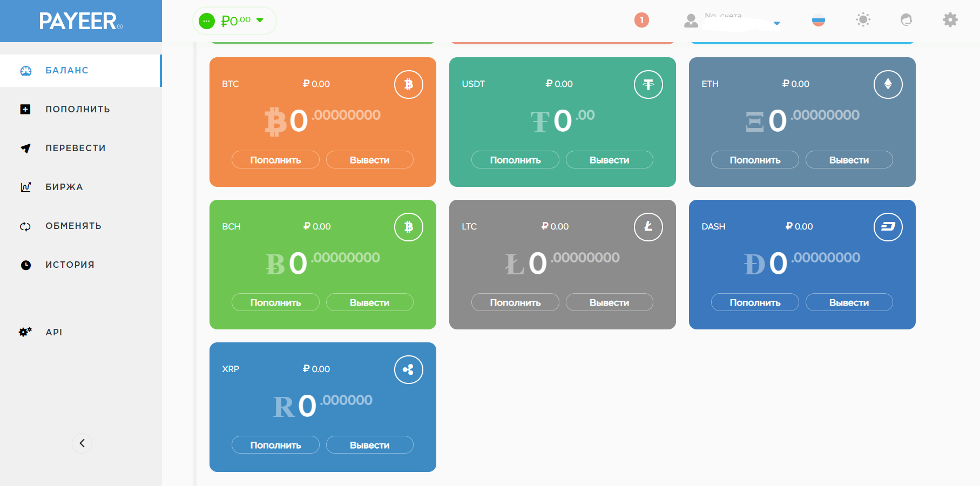Viewport: 980px width, 486px height.
Task: Deposit USDT with its Пополнить button
Action: pyautogui.click(x=515, y=160)
